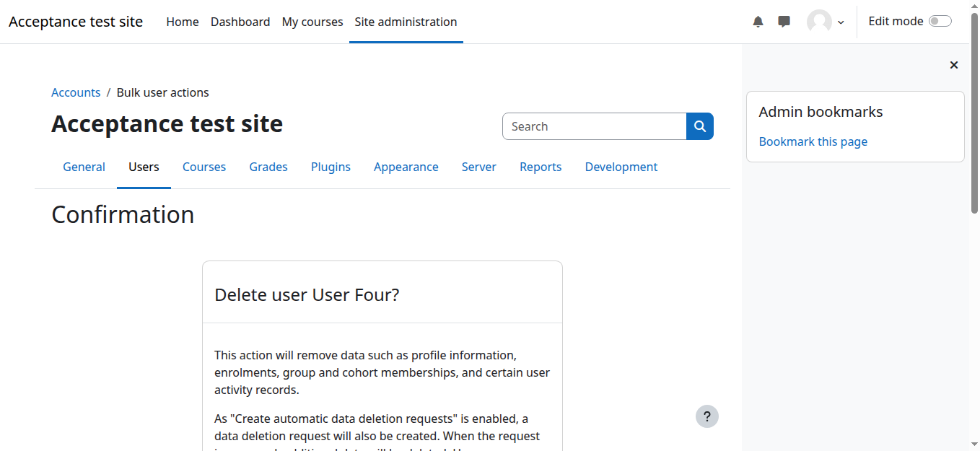The image size is (980, 451).
Task: Expand the user menu dropdown arrow
Action: coord(841,22)
